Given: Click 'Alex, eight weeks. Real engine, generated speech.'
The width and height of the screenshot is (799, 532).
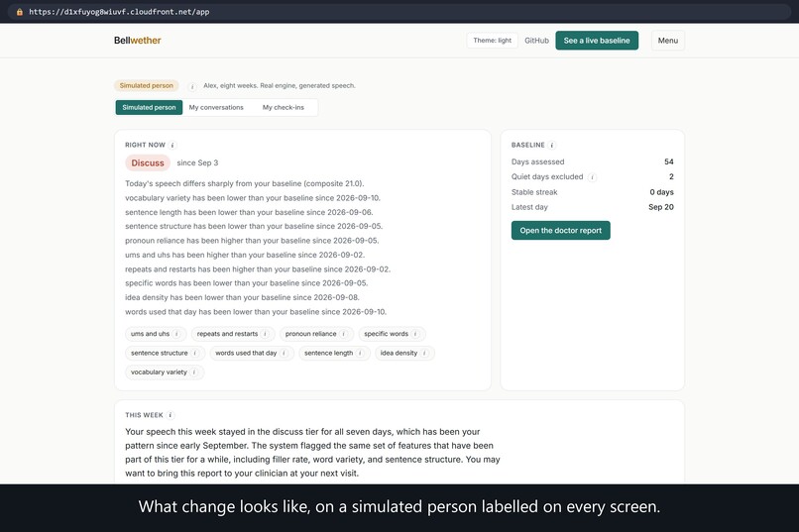Looking at the screenshot, I should click(x=280, y=85).
